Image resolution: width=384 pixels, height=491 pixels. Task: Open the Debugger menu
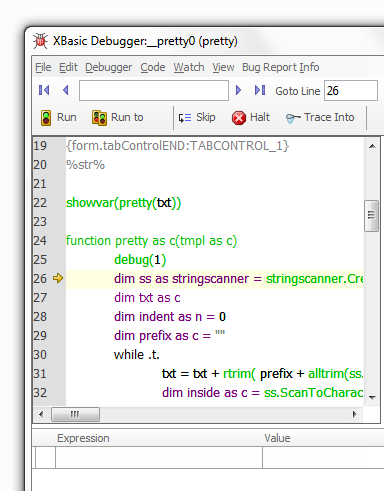point(109,67)
